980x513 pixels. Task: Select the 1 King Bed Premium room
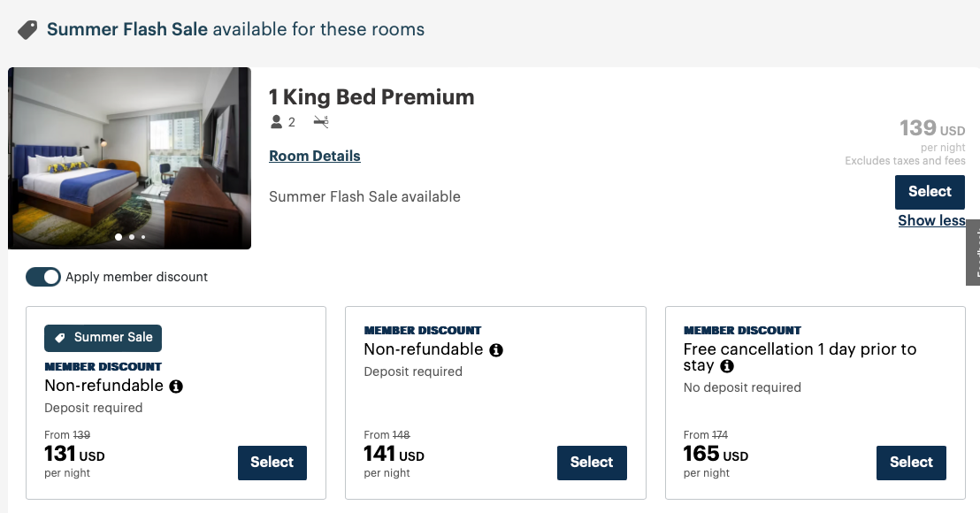coord(930,192)
